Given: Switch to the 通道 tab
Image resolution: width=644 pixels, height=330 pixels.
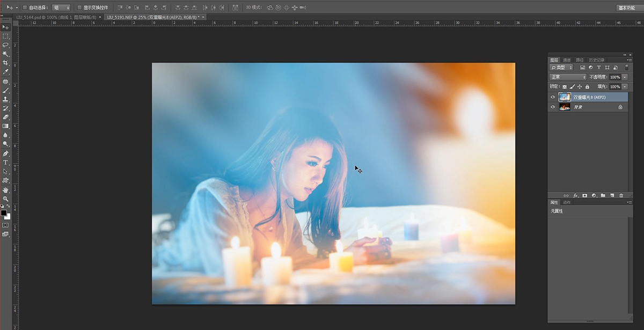Looking at the screenshot, I should coord(567,60).
